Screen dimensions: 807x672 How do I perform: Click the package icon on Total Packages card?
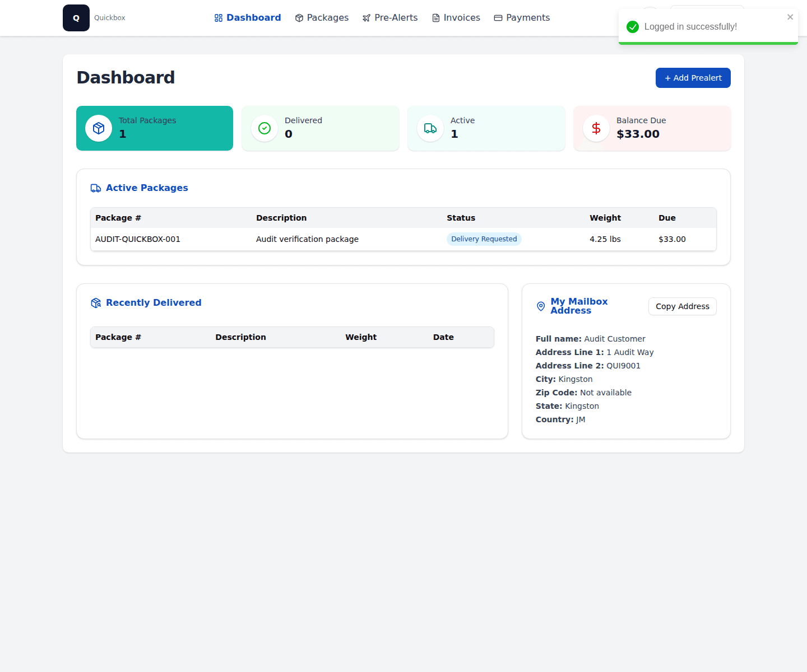(x=99, y=128)
